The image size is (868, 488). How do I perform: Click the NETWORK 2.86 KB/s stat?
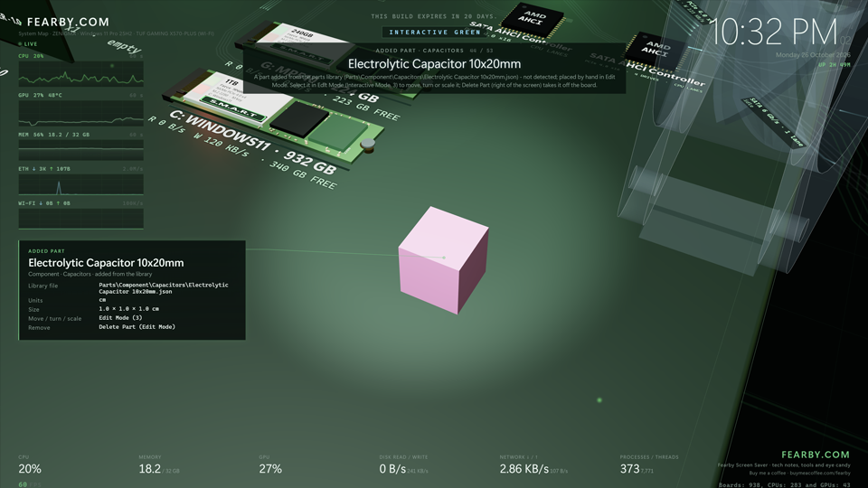point(533,465)
